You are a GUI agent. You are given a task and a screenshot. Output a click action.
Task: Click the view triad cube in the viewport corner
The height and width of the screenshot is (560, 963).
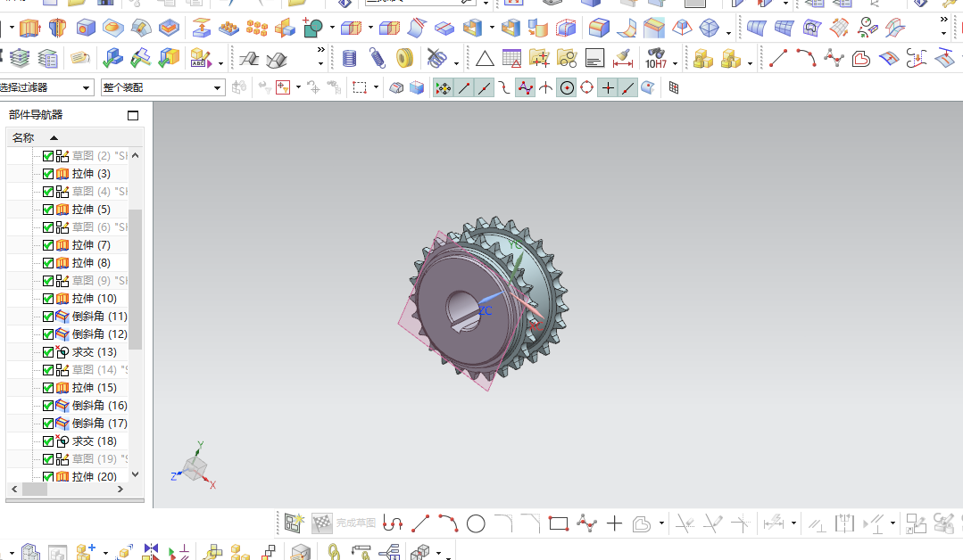click(x=195, y=470)
